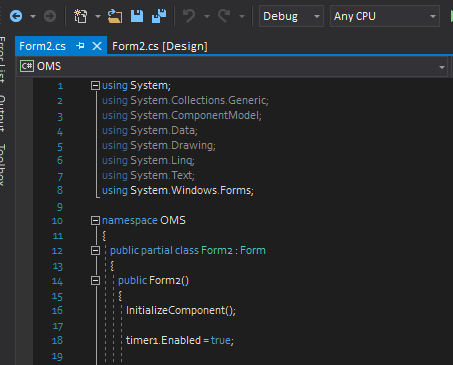Open the Debug configuration dropdown
Image resolution: width=453 pixels, height=365 pixels.
(x=291, y=16)
